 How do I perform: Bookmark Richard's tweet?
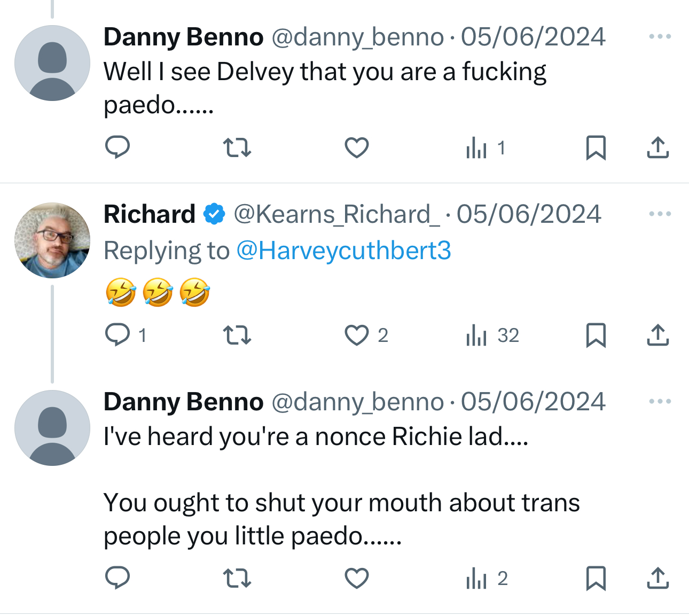click(596, 335)
